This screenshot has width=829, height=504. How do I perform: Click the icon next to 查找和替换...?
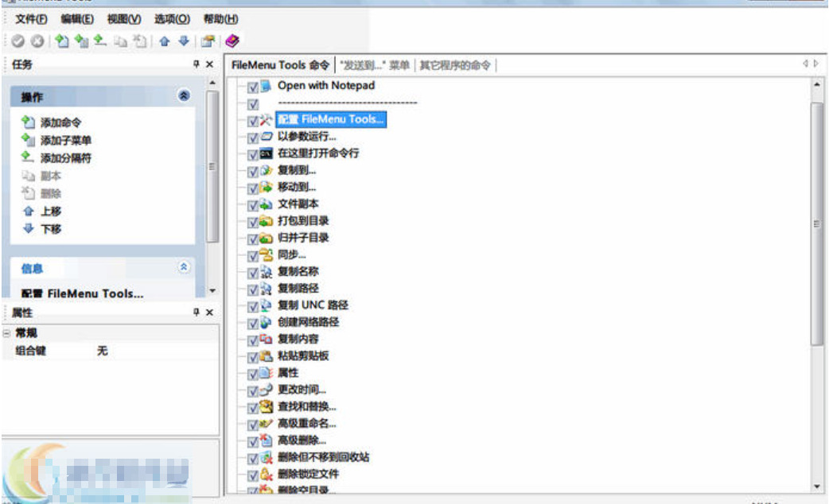(x=266, y=406)
